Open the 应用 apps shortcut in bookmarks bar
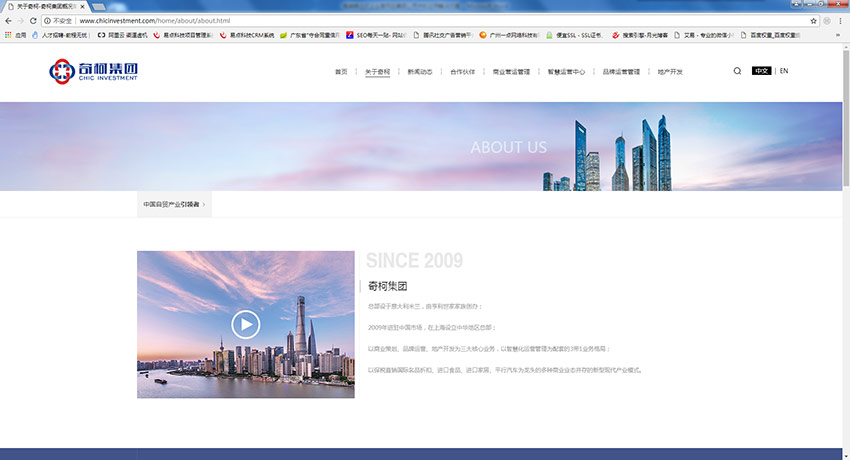 [16, 35]
